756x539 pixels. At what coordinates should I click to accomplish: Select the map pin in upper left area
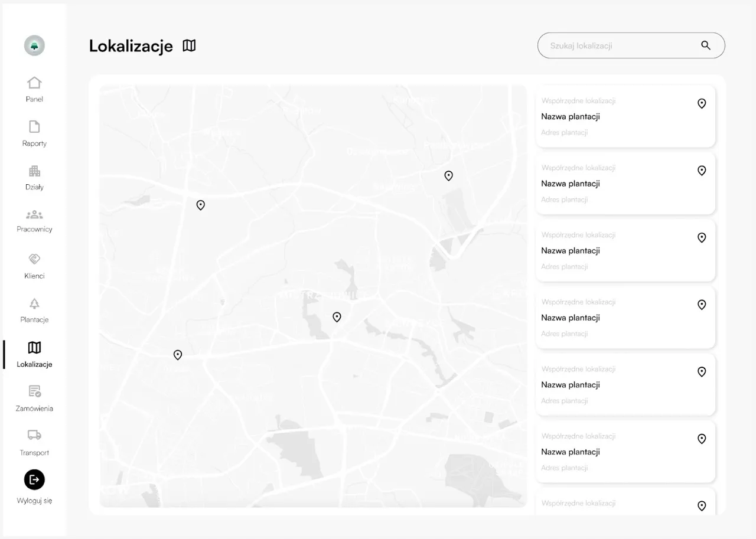click(x=200, y=205)
